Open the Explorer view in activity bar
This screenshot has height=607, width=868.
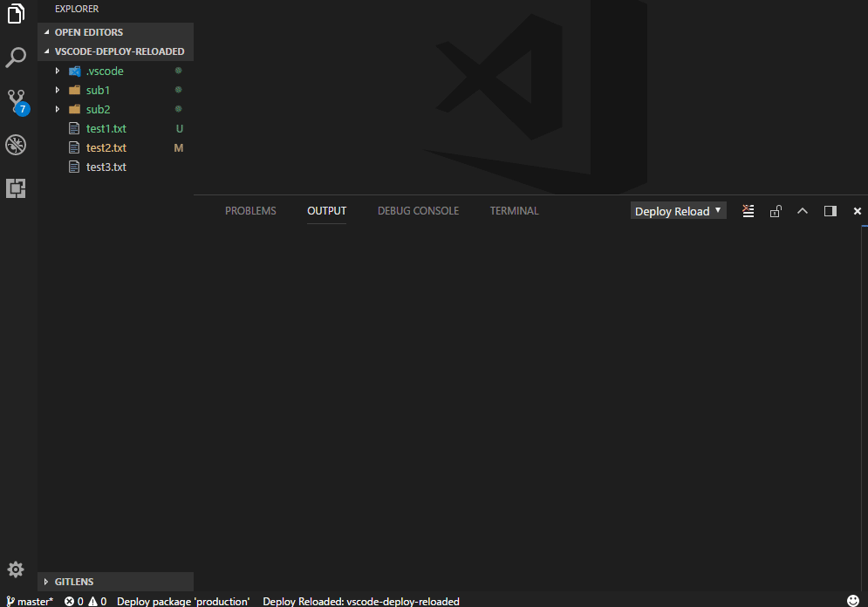click(16, 14)
